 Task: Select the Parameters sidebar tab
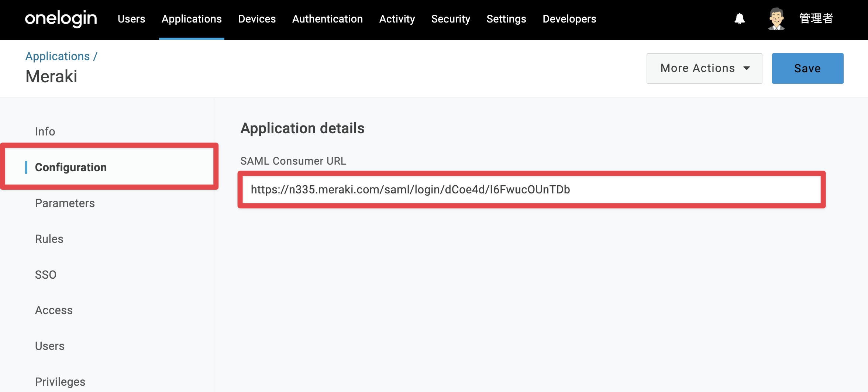click(x=65, y=203)
